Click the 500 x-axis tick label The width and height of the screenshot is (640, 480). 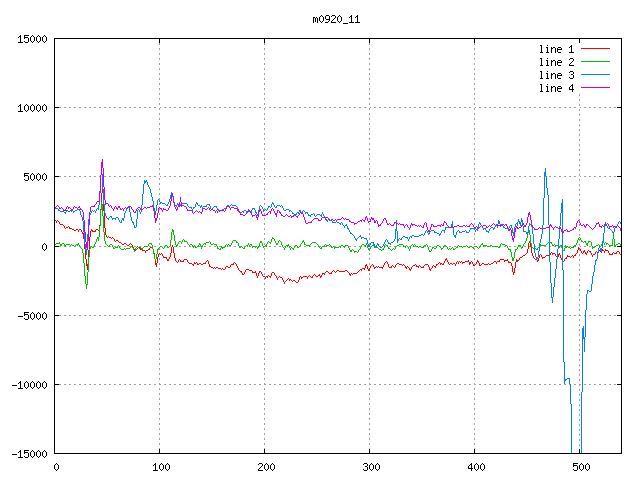click(580, 466)
